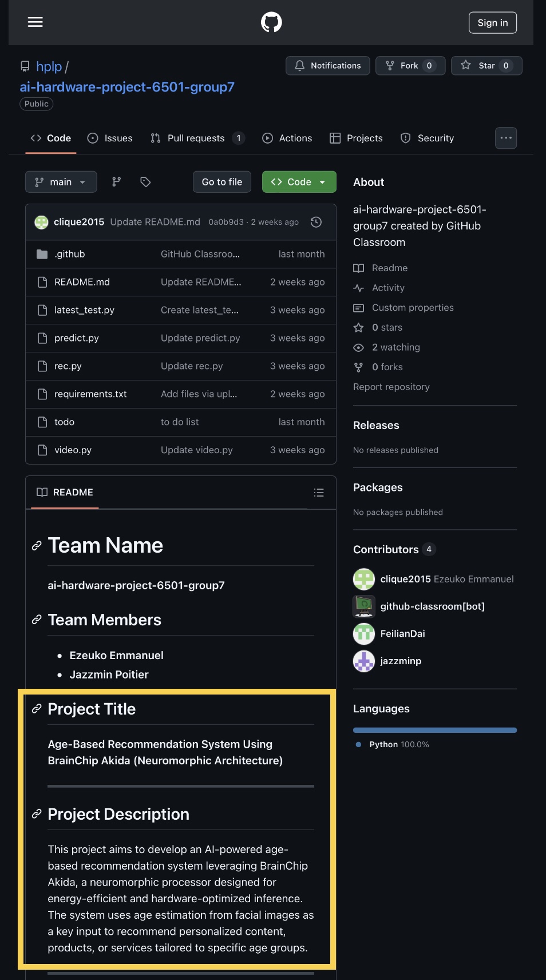Open the Contributors heading link

pos(394,550)
